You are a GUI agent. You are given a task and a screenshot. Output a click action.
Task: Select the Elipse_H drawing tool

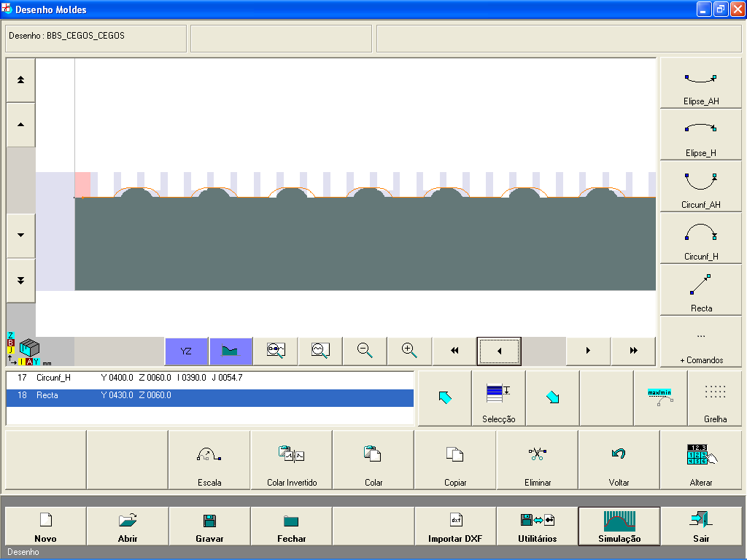tap(700, 135)
